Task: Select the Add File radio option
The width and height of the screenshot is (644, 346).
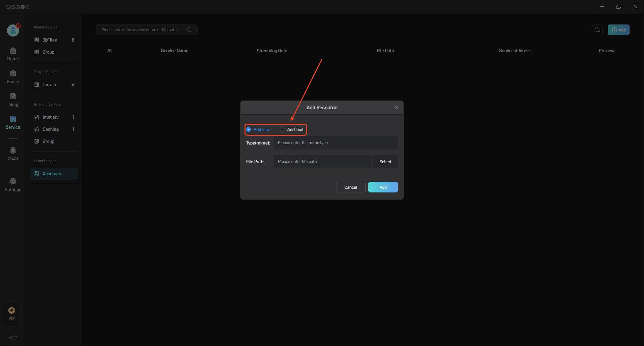Action: (x=258, y=129)
